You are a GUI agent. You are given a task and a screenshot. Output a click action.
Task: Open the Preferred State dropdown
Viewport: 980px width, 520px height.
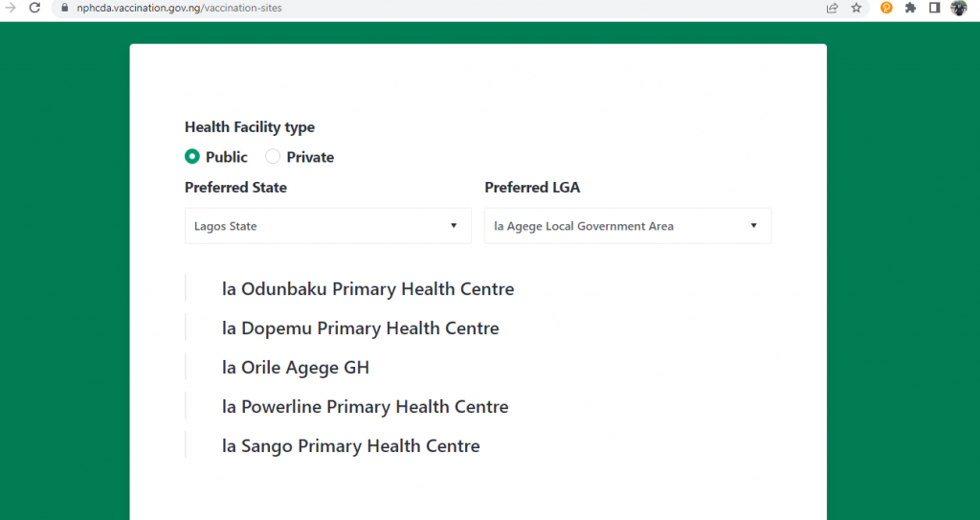click(x=328, y=226)
